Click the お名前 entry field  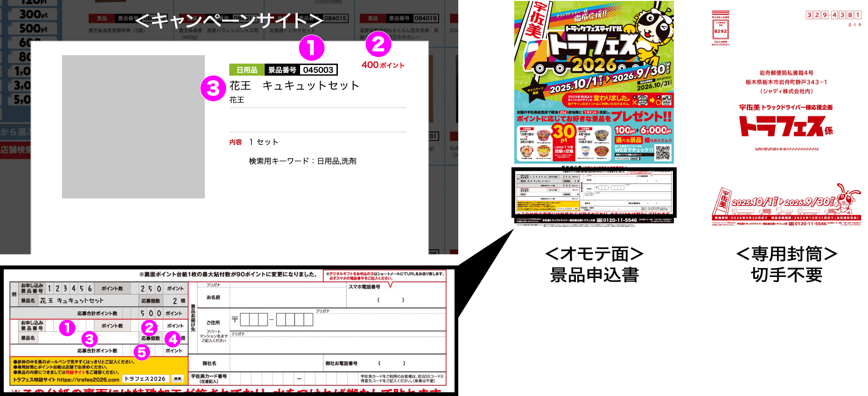point(287,297)
